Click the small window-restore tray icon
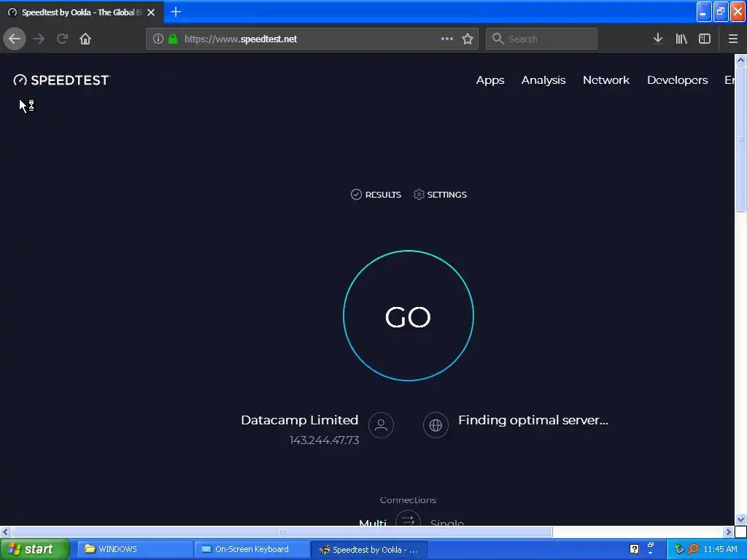The width and height of the screenshot is (747, 560). click(650, 545)
